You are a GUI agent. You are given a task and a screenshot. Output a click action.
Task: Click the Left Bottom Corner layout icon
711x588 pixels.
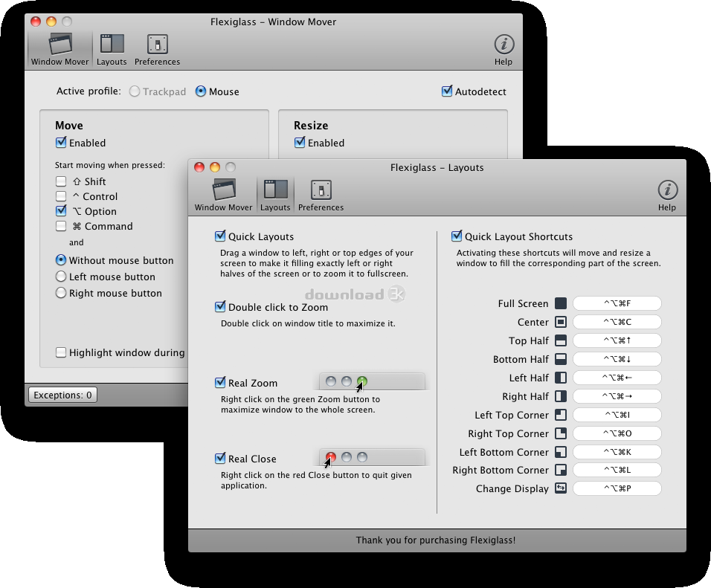(x=561, y=452)
